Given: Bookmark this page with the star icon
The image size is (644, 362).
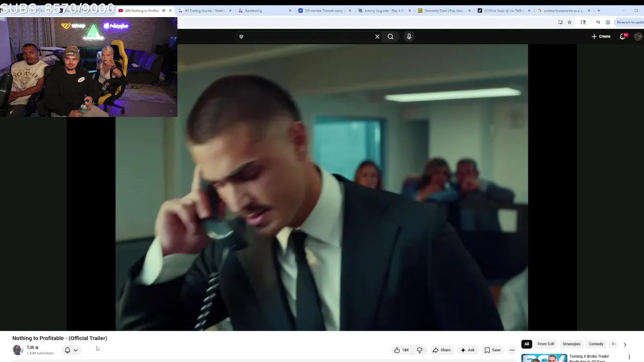Looking at the screenshot, I should (569, 22).
